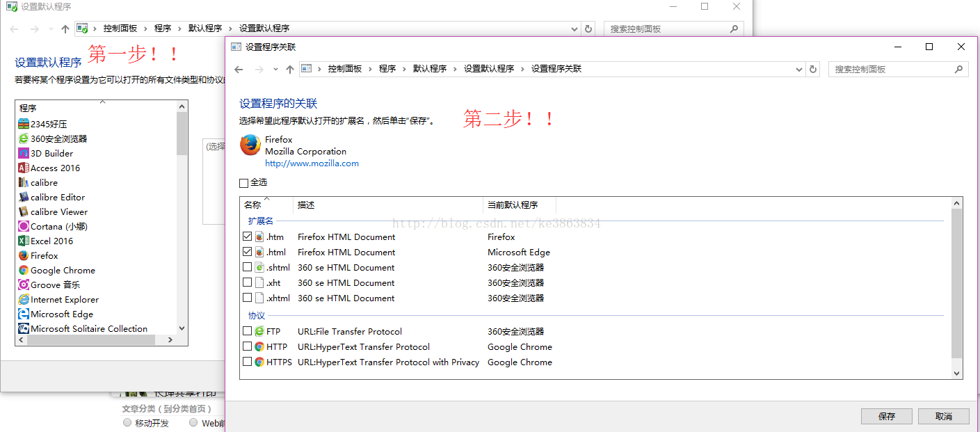Click the 保存 button

(886, 416)
